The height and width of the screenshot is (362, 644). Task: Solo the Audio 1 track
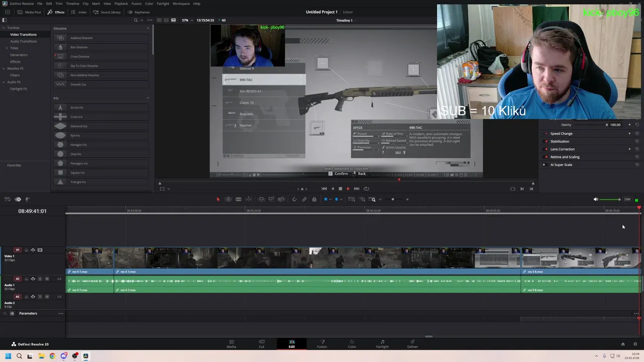(40, 279)
